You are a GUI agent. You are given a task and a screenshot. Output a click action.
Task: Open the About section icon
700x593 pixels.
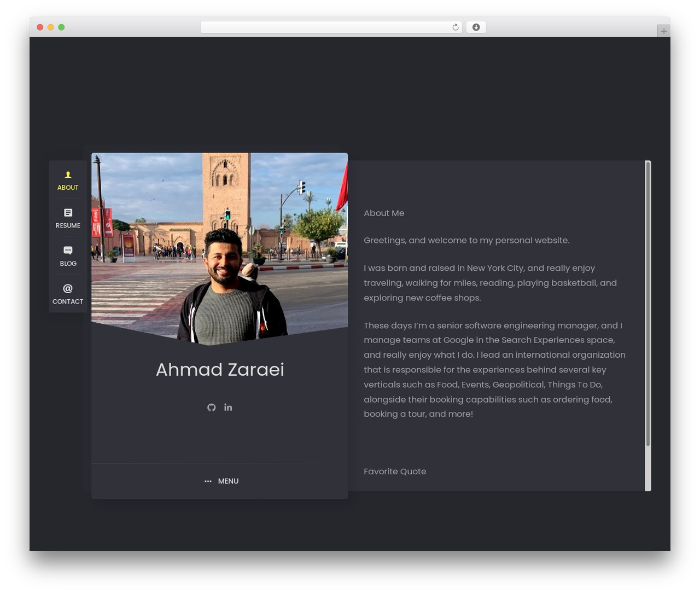click(x=68, y=175)
